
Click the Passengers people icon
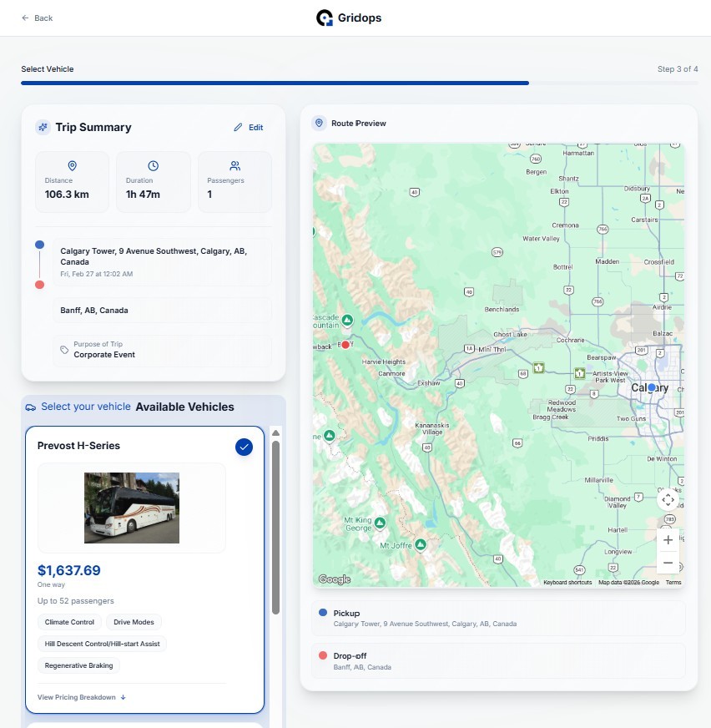click(x=234, y=166)
